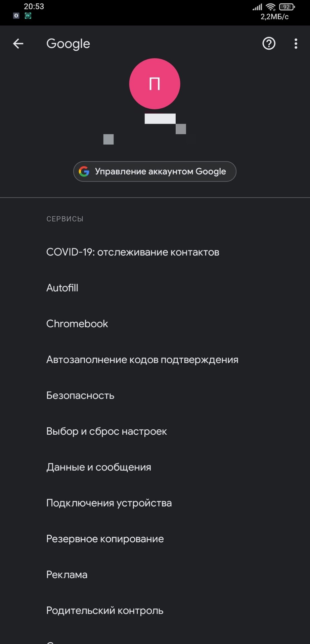
Task: Select Резервное копирование
Action: [155, 539]
